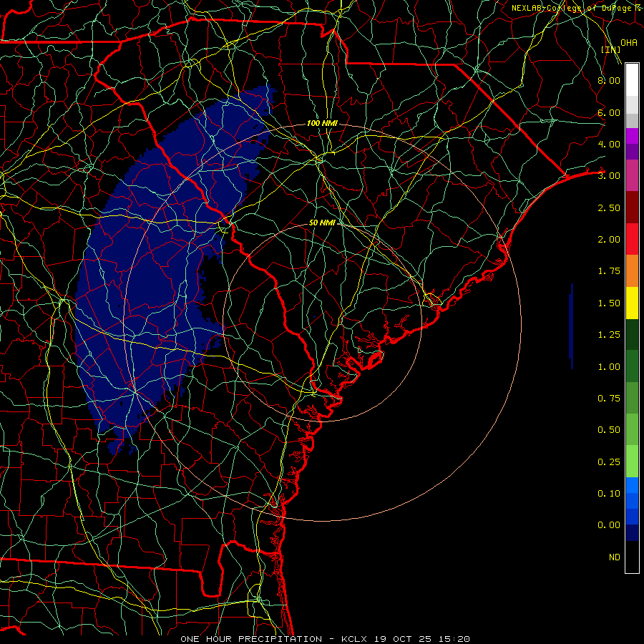The image size is (644, 644).
Task: Click the 50 NMI range ring label
Action: click(x=323, y=223)
